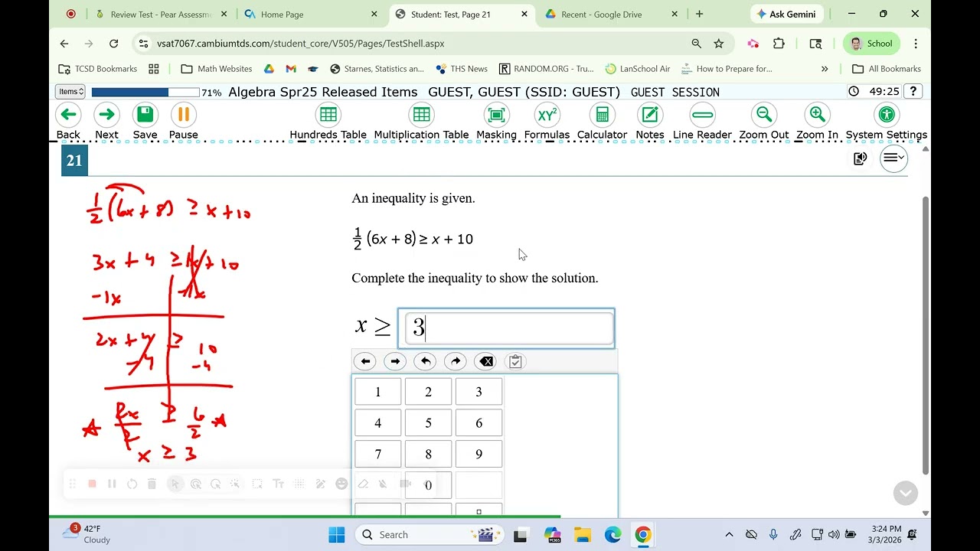The height and width of the screenshot is (551, 980).
Task: Pause the test session
Action: click(183, 122)
